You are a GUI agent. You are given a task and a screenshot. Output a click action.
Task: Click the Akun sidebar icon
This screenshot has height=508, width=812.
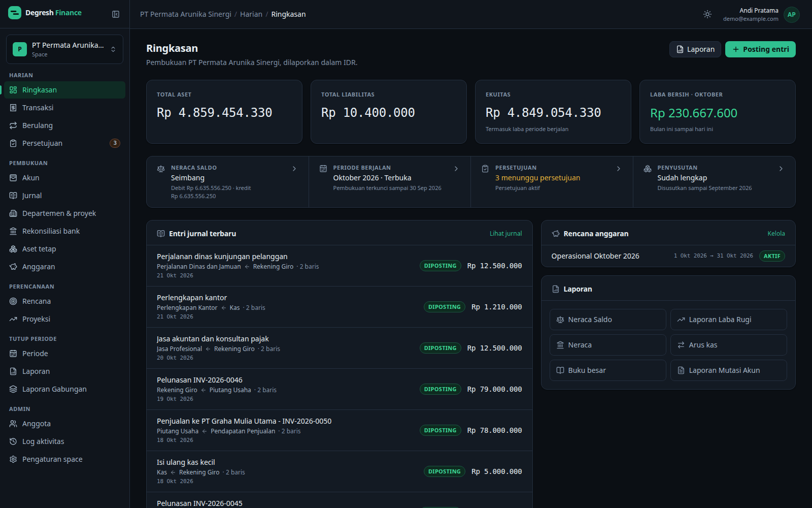(x=13, y=178)
